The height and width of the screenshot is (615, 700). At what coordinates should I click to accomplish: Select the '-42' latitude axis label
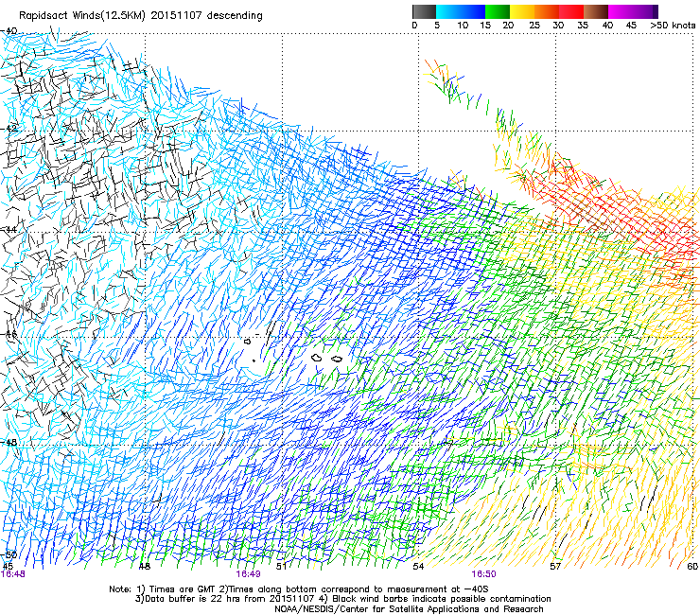tap(9, 129)
